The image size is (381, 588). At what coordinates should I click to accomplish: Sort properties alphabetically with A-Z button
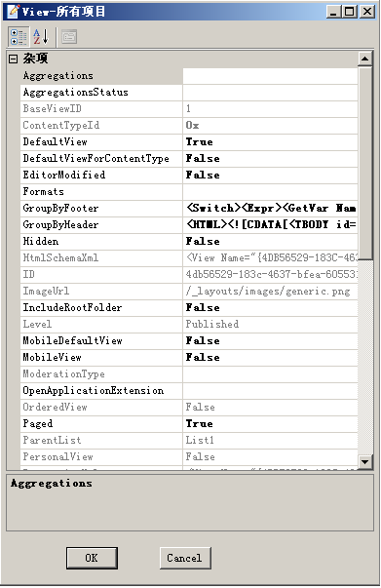(x=41, y=37)
